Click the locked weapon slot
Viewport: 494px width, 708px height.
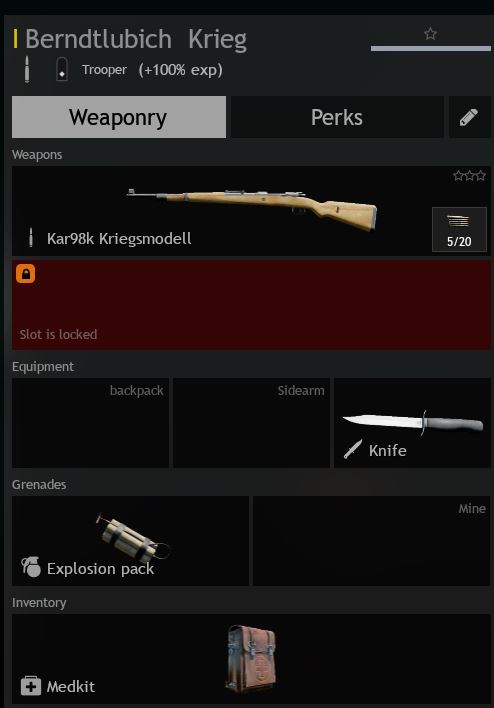pos(252,304)
